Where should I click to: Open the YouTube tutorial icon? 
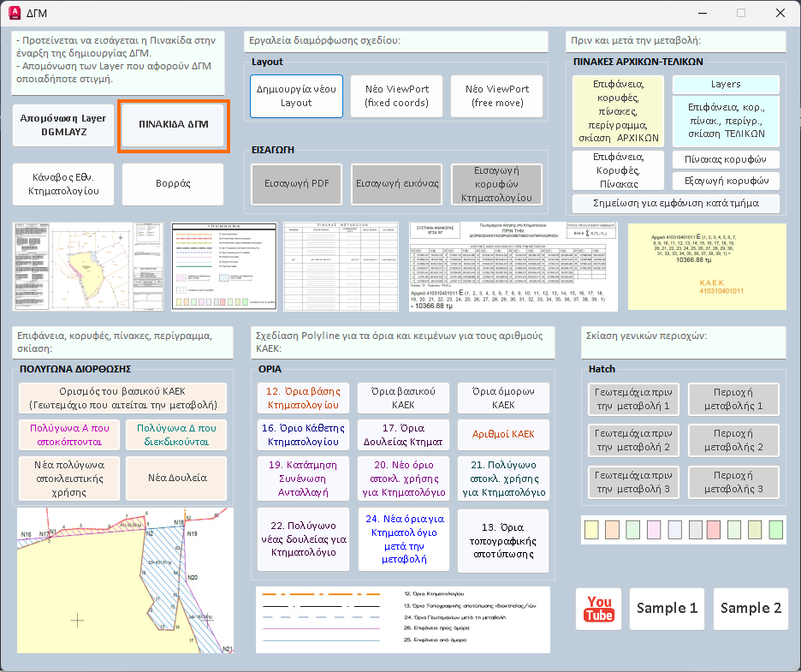[599, 609]
